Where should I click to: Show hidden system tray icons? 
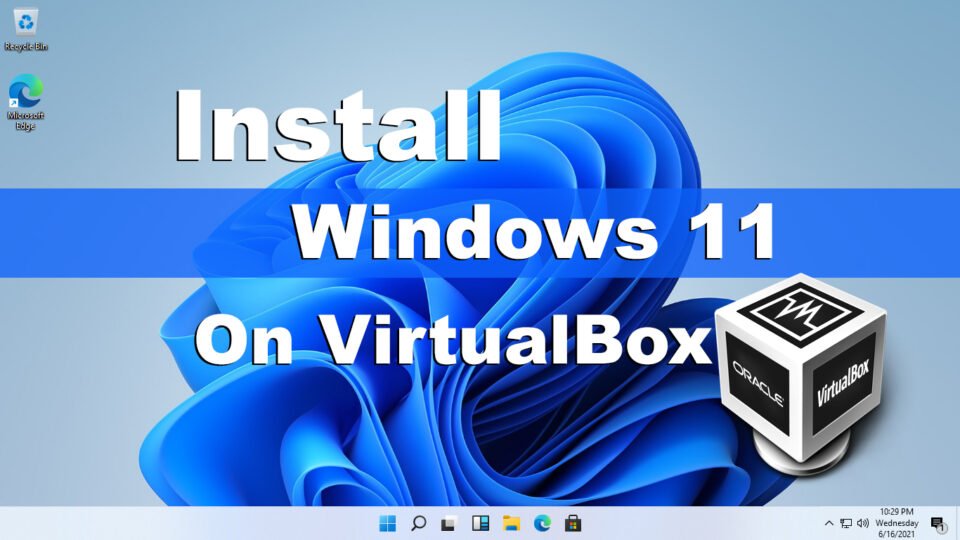[829, 523]
